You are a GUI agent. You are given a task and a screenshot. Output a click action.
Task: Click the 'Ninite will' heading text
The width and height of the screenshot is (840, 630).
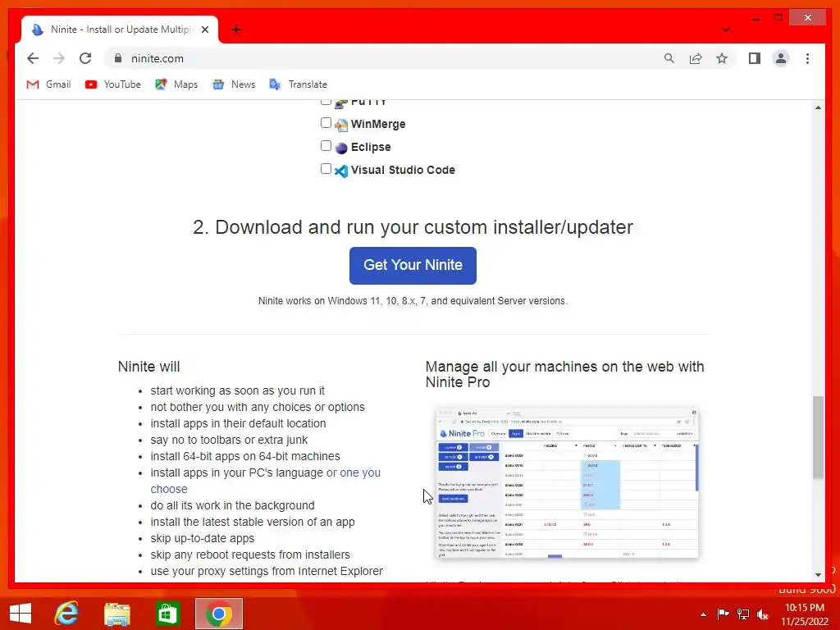point(149,367)
